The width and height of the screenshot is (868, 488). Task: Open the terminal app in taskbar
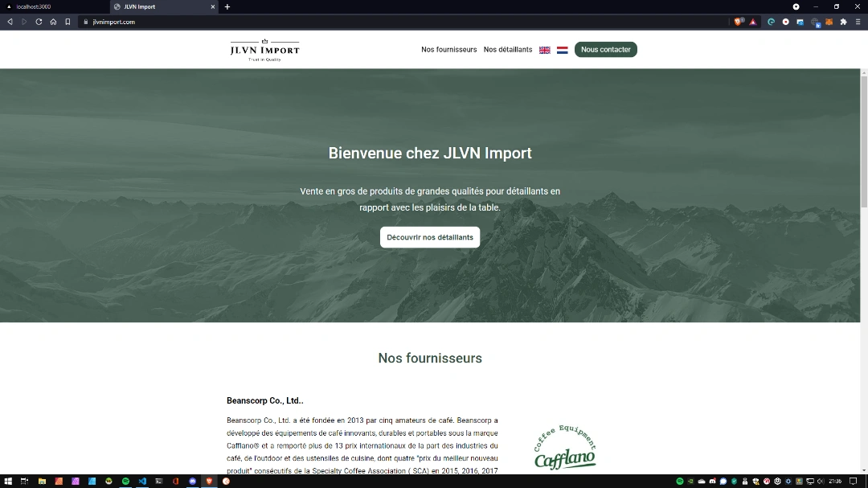(x=159, y=482)
